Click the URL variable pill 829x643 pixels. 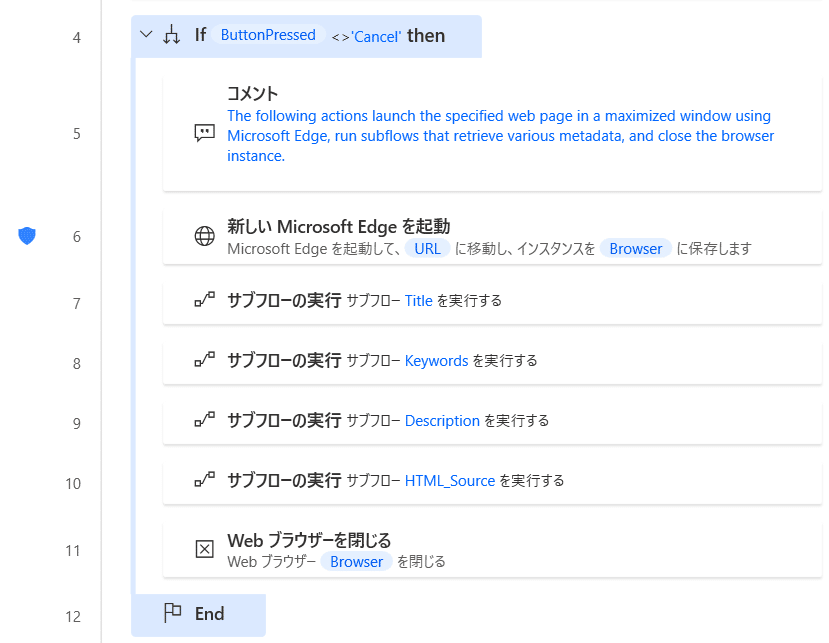(427, 249)
